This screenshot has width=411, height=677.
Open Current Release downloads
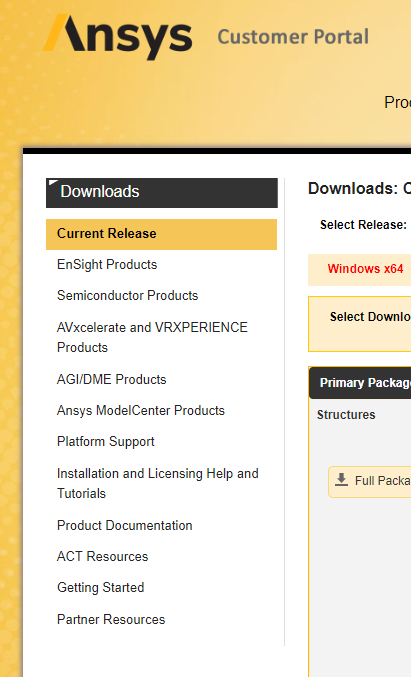(161, 234)
